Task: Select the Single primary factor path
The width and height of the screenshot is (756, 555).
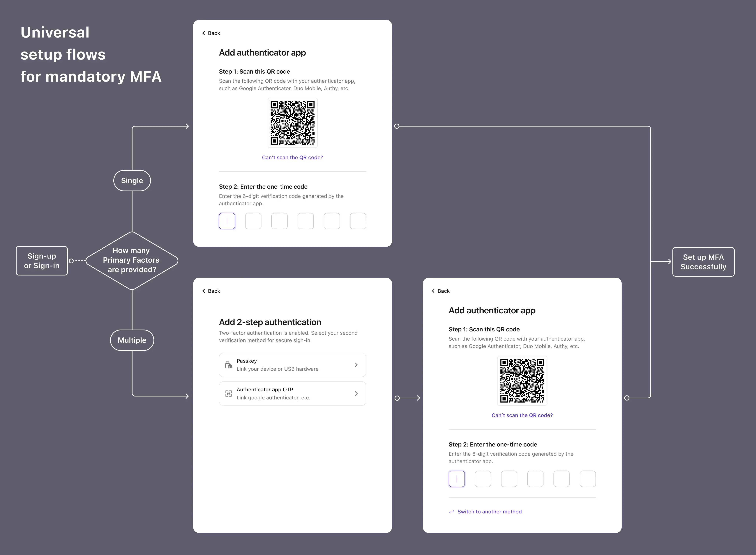Action: pyautogui.click(x=131, y=180)
